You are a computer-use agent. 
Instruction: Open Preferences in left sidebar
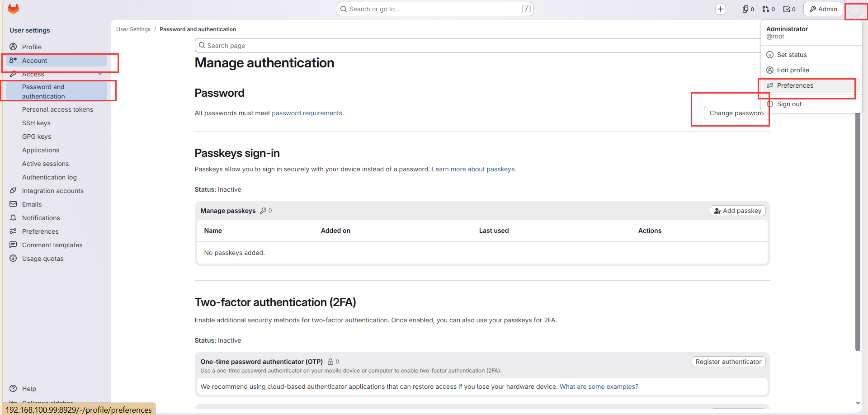click(57, 231)
